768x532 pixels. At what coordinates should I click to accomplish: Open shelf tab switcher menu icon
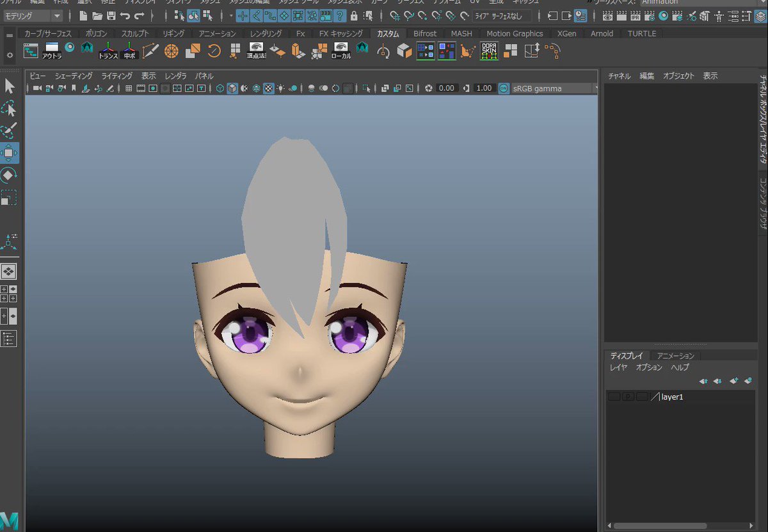(9, 35)
